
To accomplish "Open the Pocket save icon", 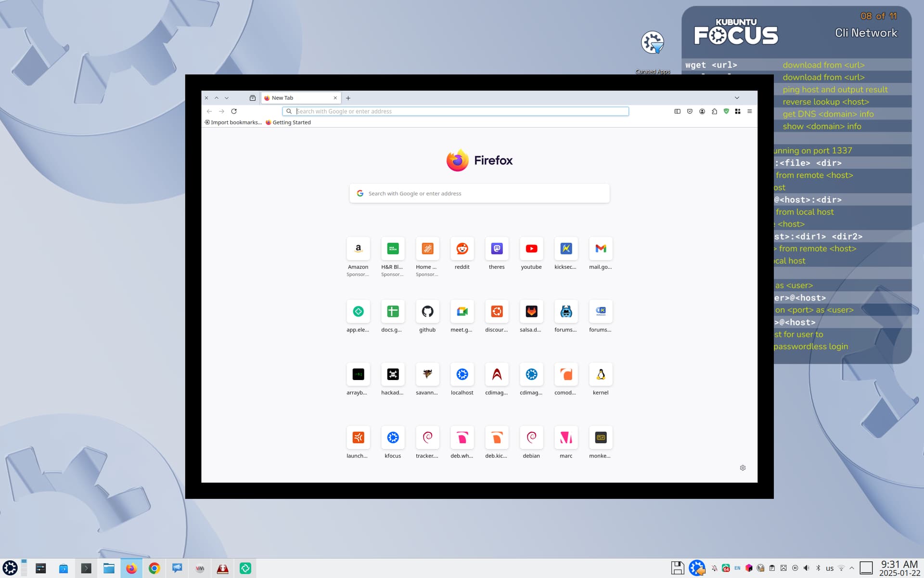I will tap(690, 111).
